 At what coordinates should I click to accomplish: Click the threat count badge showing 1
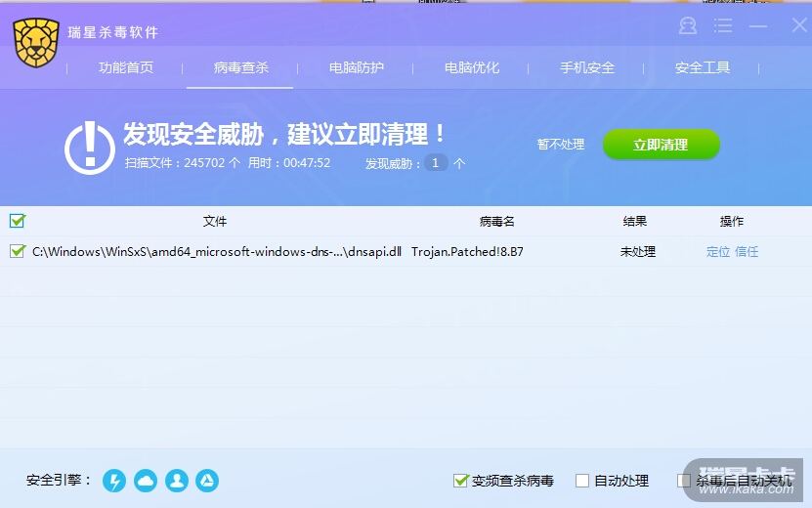(x=436, y=163)
